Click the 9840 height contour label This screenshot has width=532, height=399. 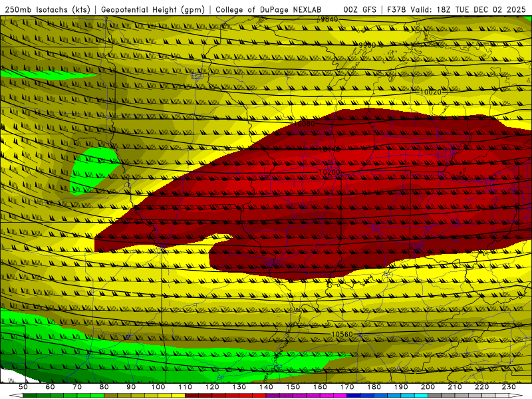(x=329, y=19)
